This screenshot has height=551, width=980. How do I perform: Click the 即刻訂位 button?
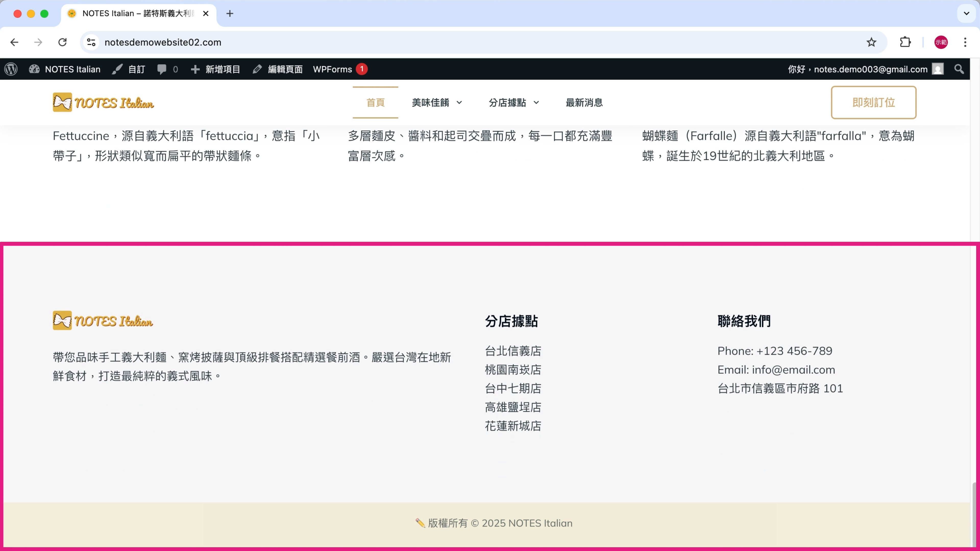[x=874, y=103]
